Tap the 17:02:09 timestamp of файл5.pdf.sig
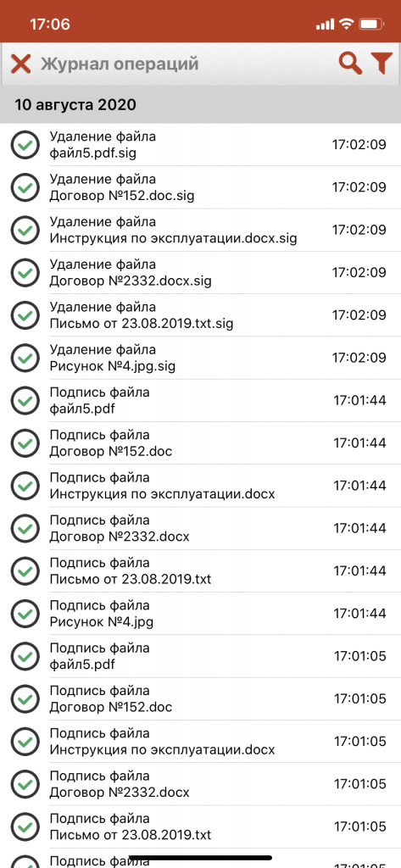401x868 pixels. click(359, 145)
